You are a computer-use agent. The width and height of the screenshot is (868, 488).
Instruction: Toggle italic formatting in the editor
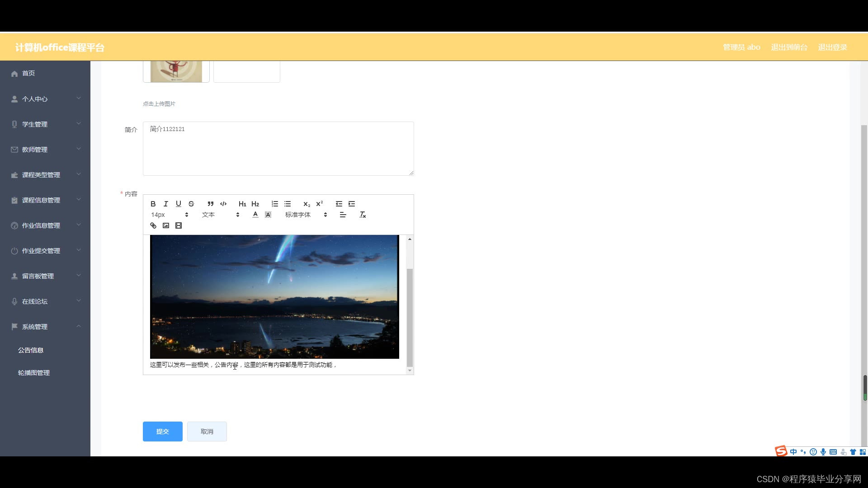coord(165,204)
